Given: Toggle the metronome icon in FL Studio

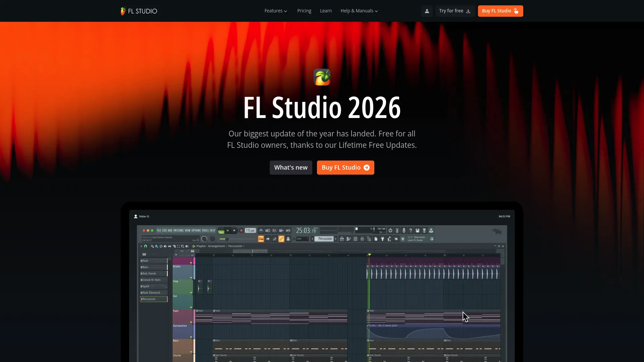Looking at the screenshot, I should (261, 230).
